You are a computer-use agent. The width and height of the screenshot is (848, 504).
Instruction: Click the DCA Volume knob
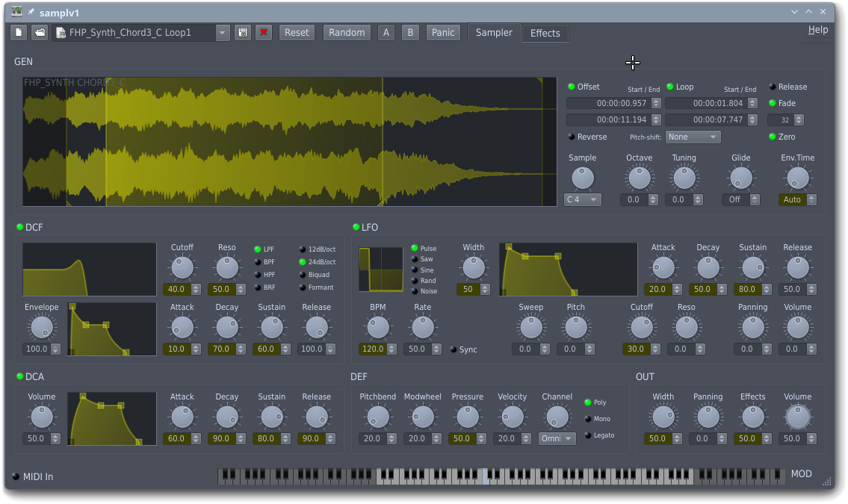[x=42, y=417]
